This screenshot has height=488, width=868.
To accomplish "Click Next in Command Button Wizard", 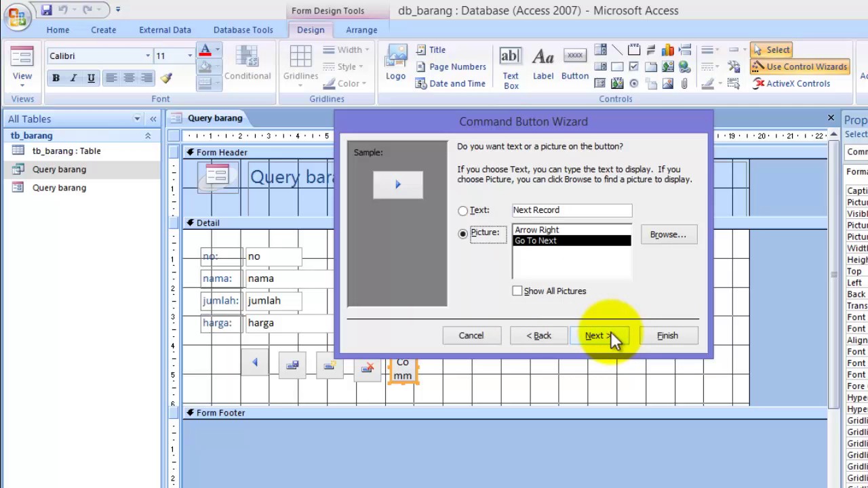I will pyautogui.click(x=599, y=335).
